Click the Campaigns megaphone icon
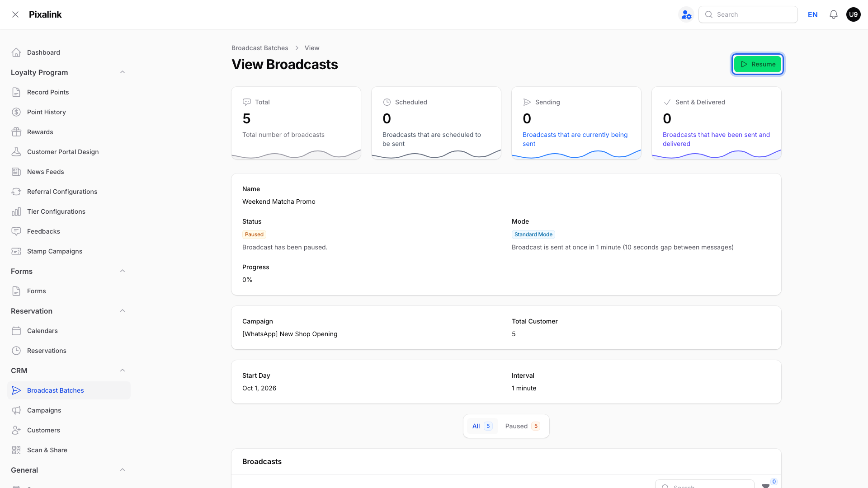 click(16, 410)
